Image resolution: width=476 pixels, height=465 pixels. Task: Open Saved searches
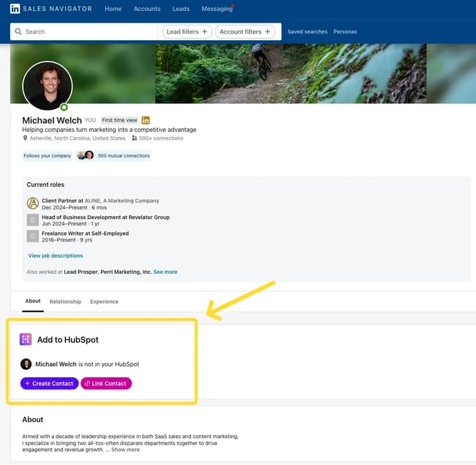click(x=307, y=31)
